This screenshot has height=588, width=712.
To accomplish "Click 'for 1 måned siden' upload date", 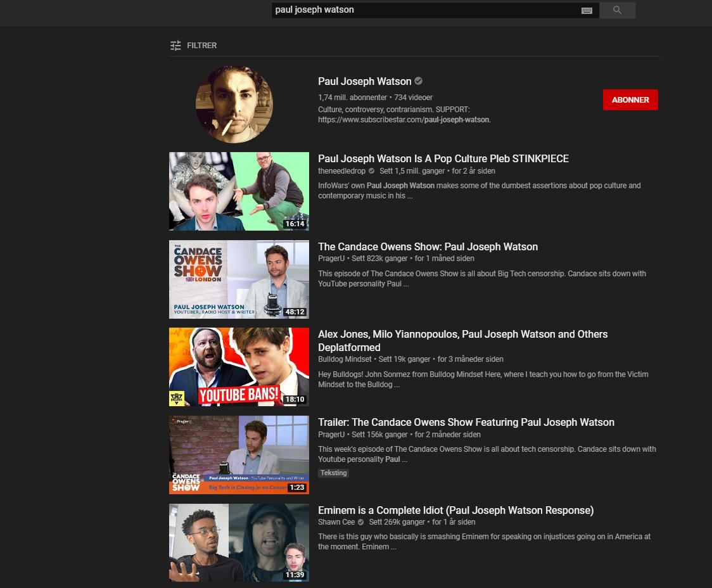I will point(445,259).
